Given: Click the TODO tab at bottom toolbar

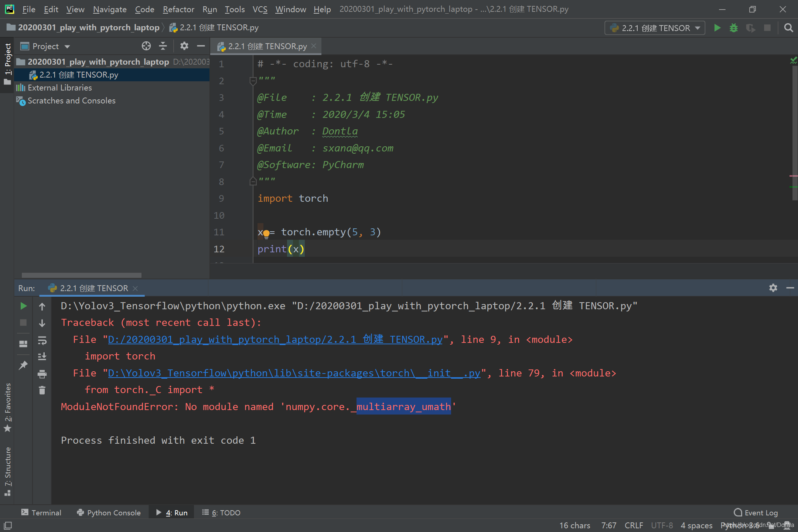Looking at the screenshot, I should tap(224, 512).
